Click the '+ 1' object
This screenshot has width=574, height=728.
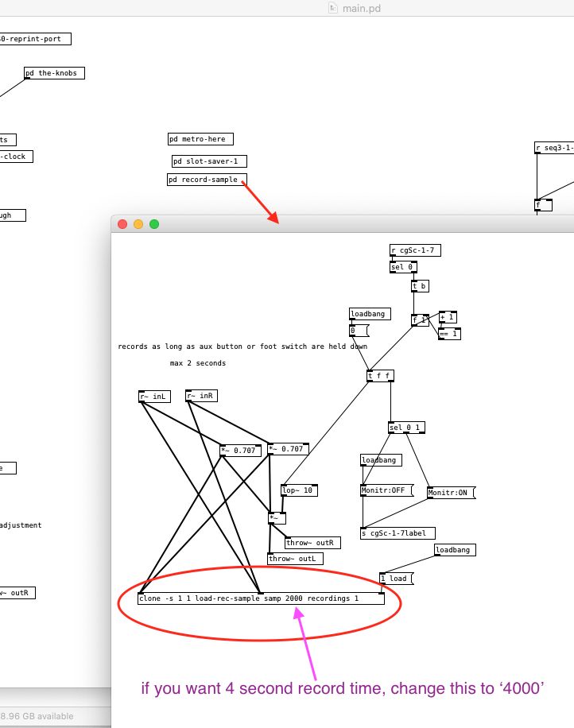448,317
